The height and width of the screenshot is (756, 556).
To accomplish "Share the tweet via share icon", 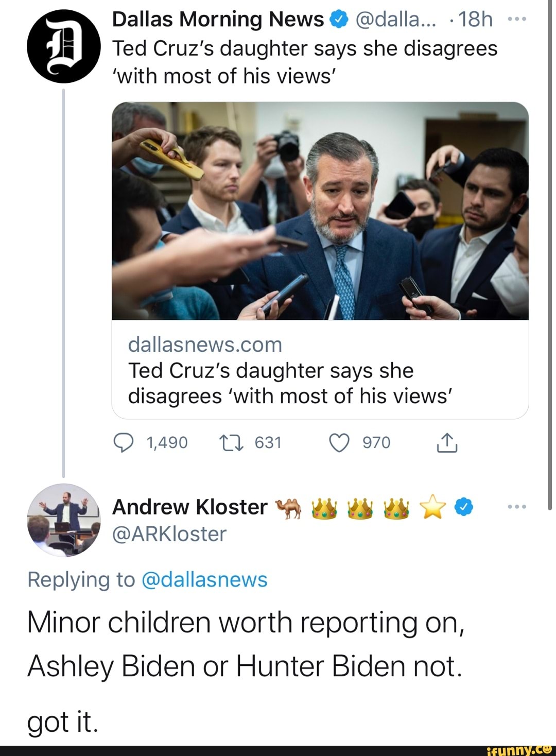I will [446, 443].
